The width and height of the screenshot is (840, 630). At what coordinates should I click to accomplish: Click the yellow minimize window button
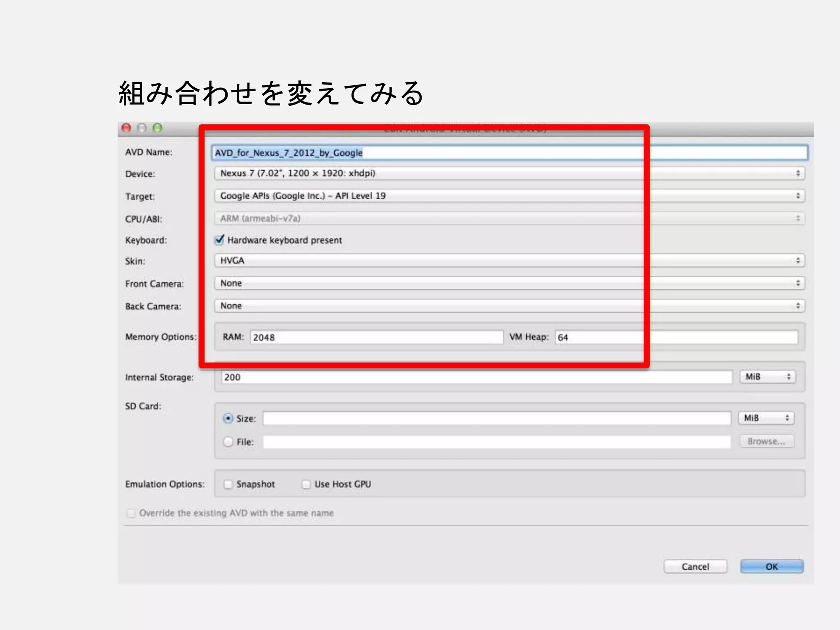tap(142, 128)
